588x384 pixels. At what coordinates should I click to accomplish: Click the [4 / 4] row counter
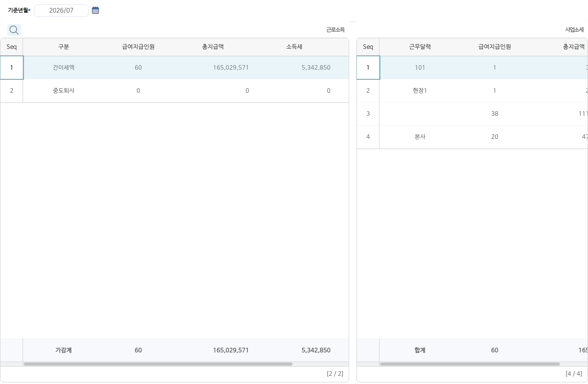(x=574, y=374)
